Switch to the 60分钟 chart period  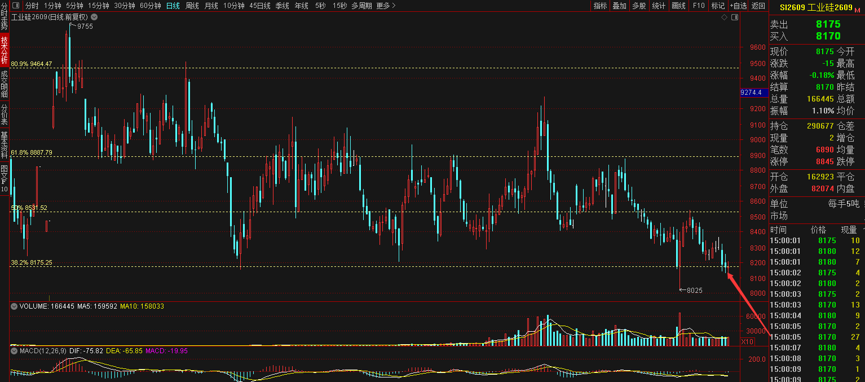150,6
